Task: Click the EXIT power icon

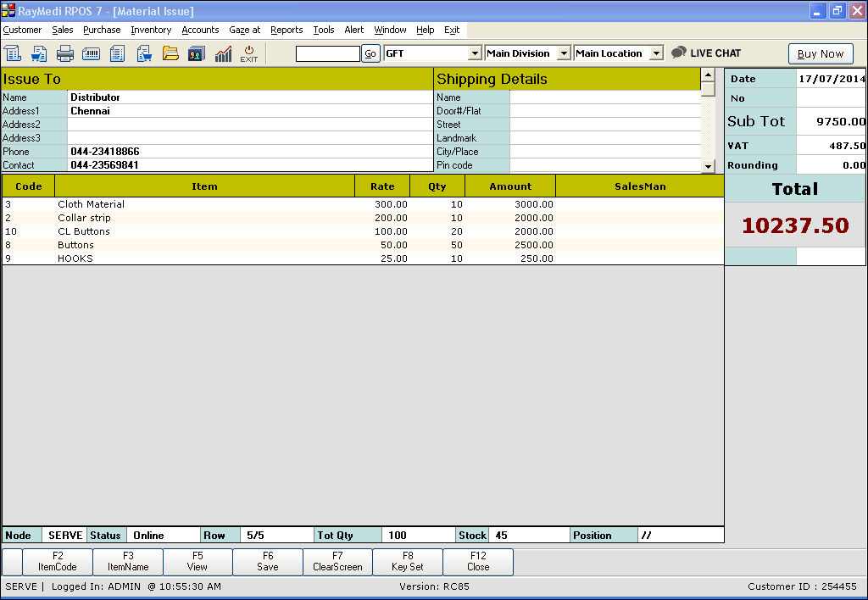Action: pyautogui.click(x=249, y=53)
